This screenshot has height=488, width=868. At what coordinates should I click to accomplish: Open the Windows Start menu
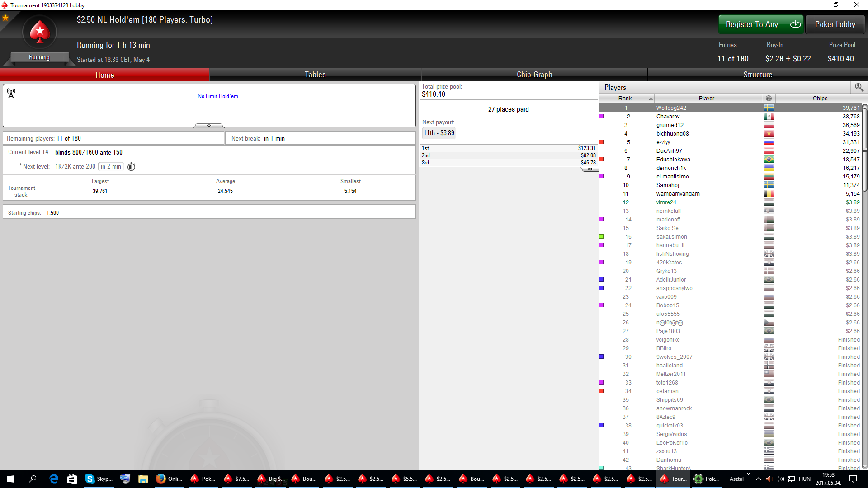click(x=11, y=479)
